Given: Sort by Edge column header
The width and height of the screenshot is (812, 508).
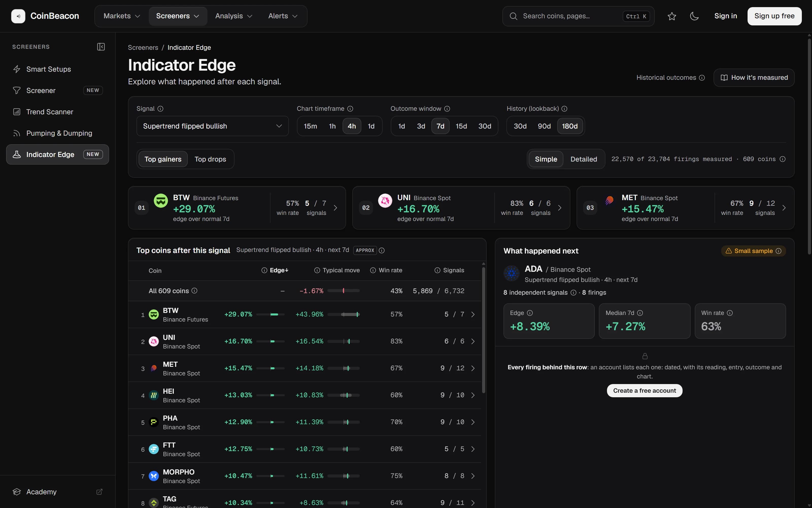Looking at the screenshot, I should (279, 270).
